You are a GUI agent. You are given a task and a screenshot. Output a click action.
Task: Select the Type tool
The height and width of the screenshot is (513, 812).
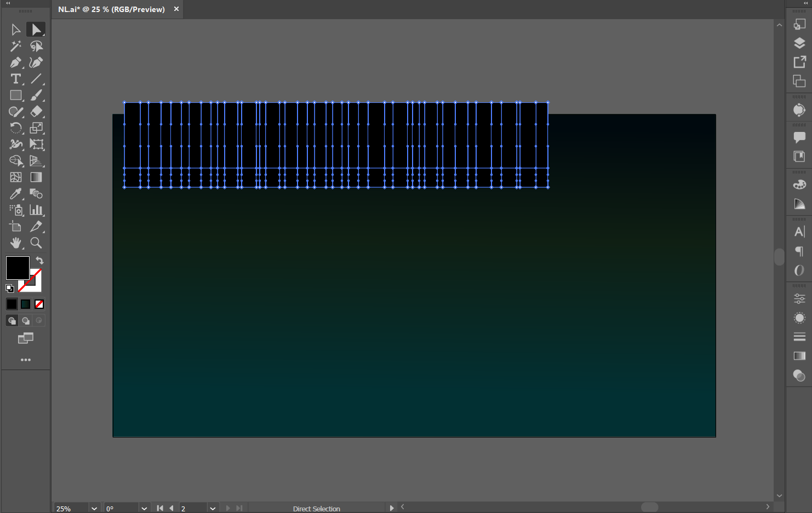pyautogui.click(x=15, y=79)
